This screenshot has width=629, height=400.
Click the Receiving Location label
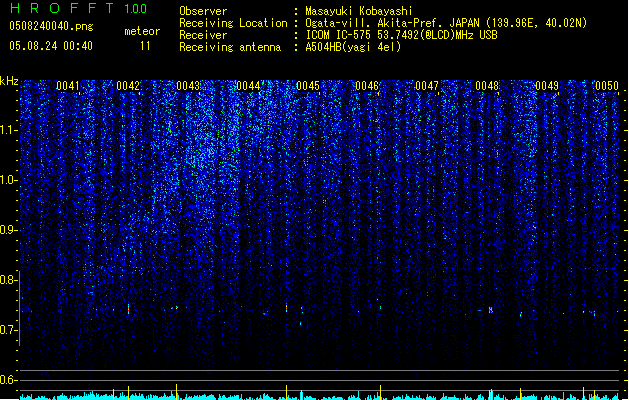click(233, 23)
